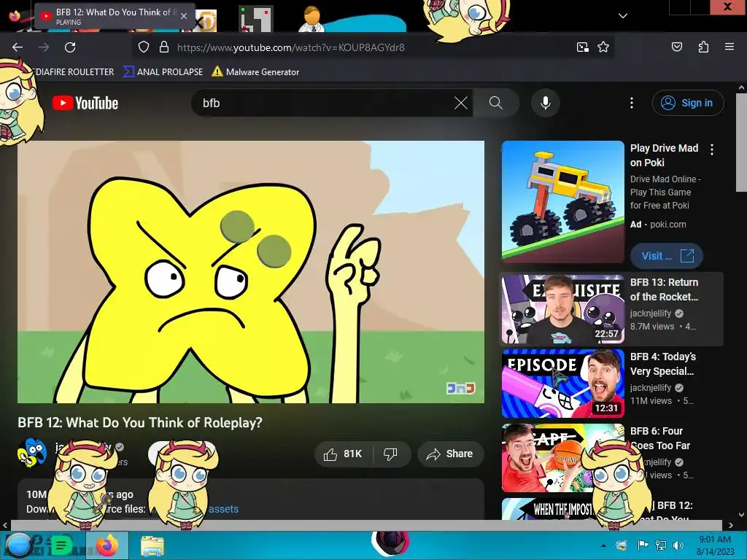
Task: Click the Visit button on Poki ad
Action: (x=667, y=256)
